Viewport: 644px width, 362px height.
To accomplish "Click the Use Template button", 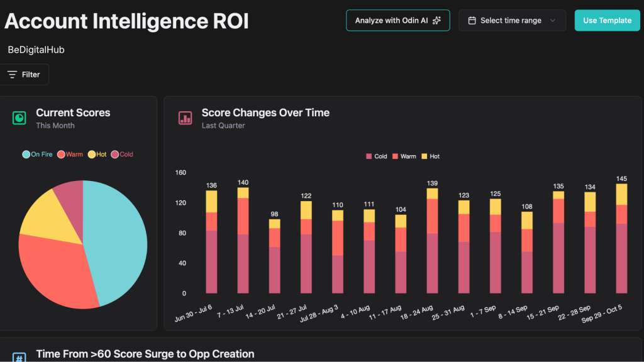I will (607, 20).
